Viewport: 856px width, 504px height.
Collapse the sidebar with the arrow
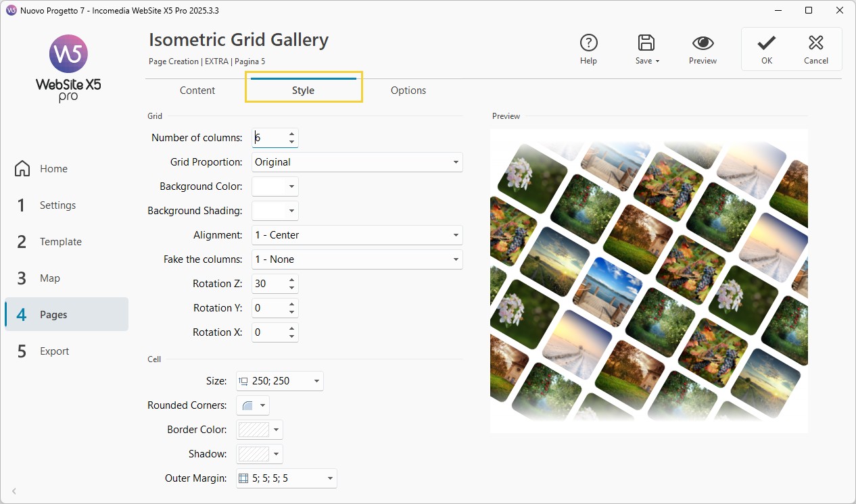(14, 491)
